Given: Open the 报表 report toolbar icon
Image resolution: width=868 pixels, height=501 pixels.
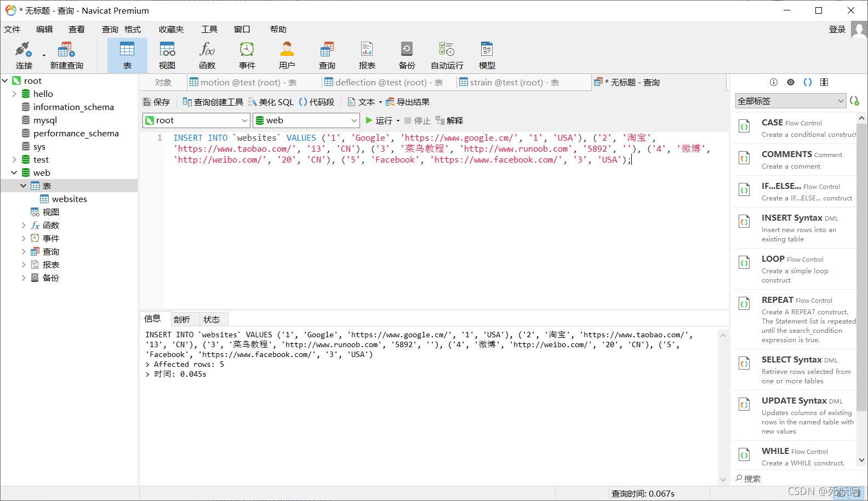Looking at the screenshot, I should pyautogui.click(x=367, y=55).
